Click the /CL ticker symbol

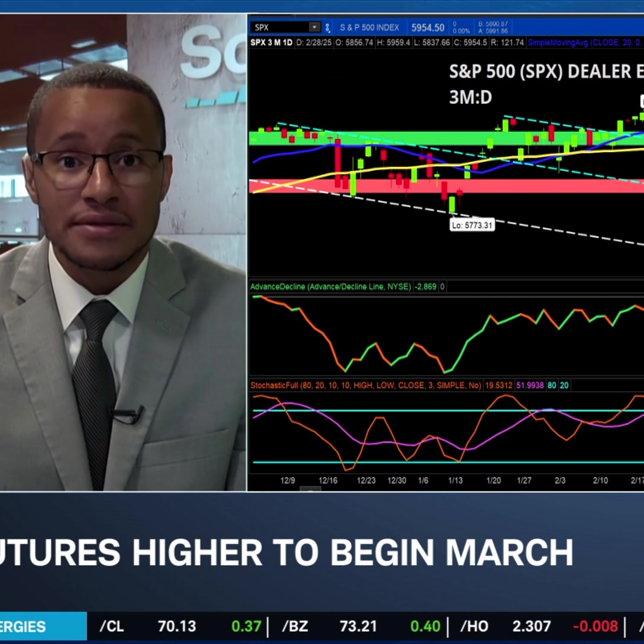pyautogui.click(x=112, y=626)
